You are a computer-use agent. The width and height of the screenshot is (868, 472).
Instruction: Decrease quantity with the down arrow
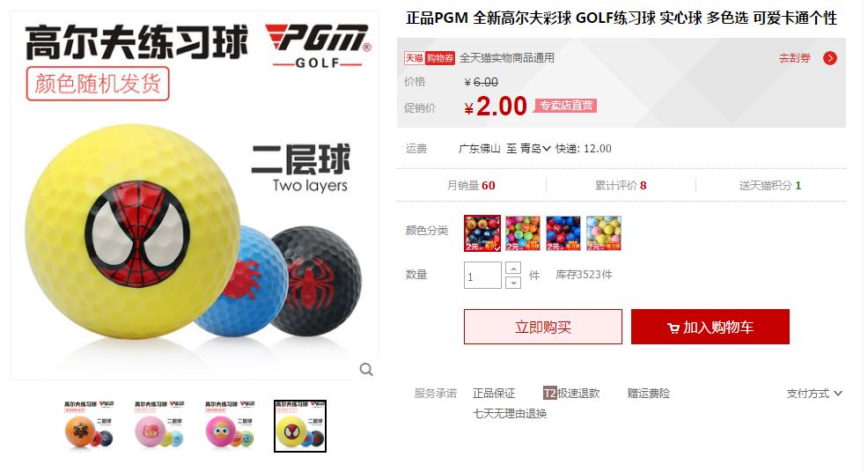click(x=513, y=283)
